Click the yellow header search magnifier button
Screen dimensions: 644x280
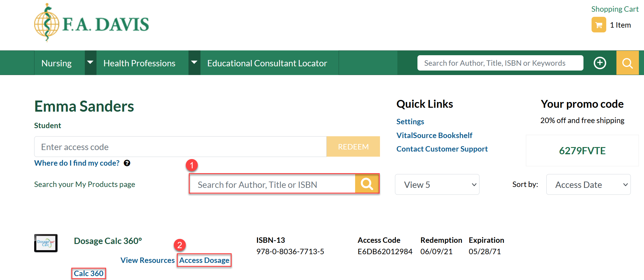coord(627,63)
